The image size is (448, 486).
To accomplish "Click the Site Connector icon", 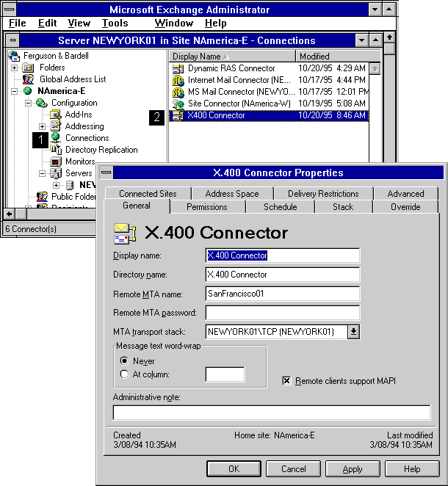I will (x=178, y=104).
